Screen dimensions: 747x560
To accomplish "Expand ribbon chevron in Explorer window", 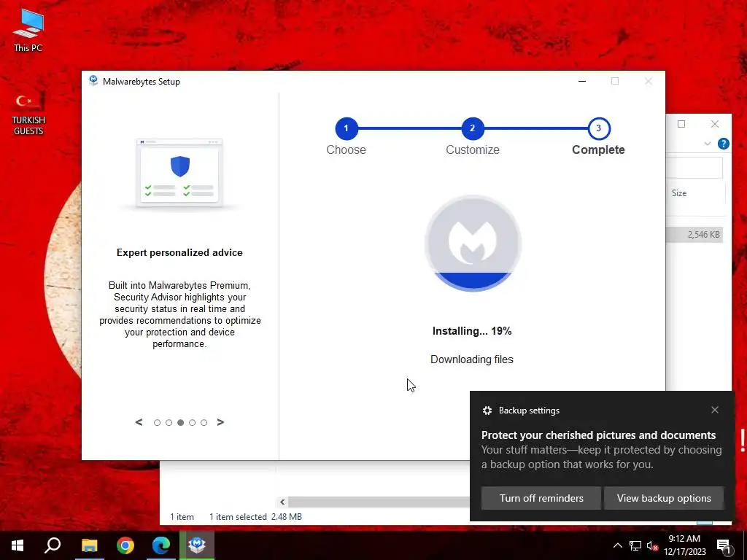I will click(x=708, y=144).
